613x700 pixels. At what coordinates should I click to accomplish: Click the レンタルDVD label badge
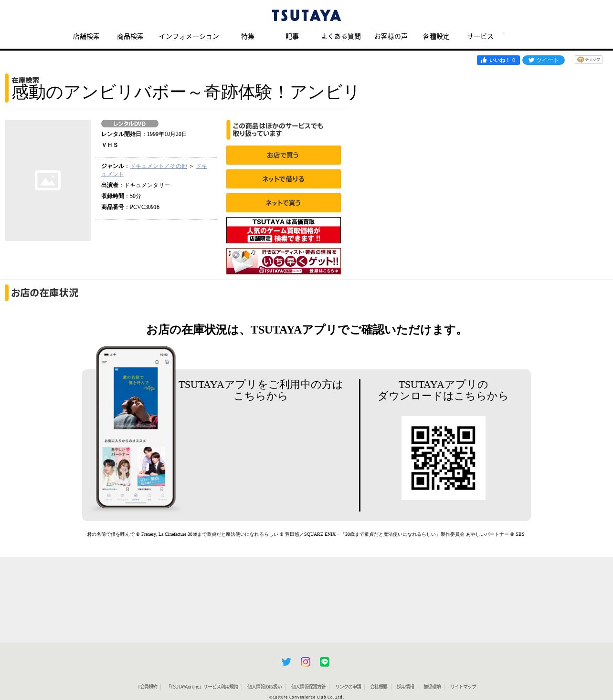click(x=130, y=124)
